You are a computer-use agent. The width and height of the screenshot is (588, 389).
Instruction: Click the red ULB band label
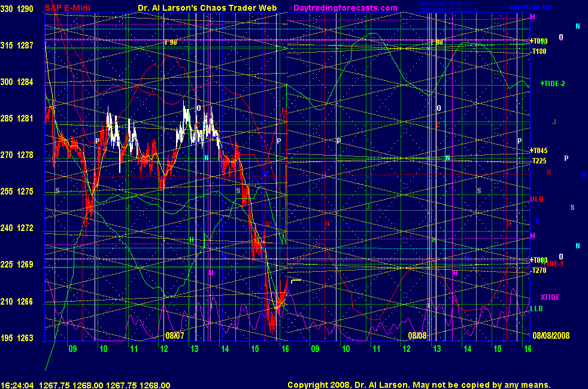[x=537, y=199]
